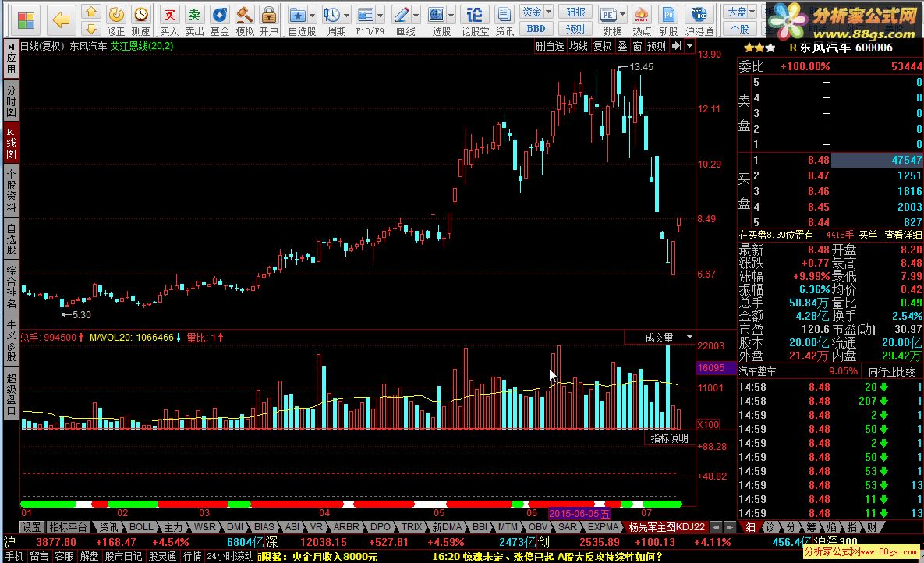Expand the 资金 dropdown arrow
This screenshot has width=924, height=563.
tap(548, 12)
